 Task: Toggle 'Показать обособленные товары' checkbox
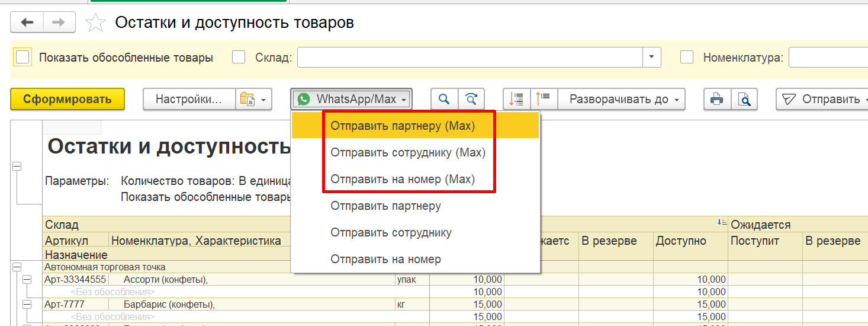(22, 57)
